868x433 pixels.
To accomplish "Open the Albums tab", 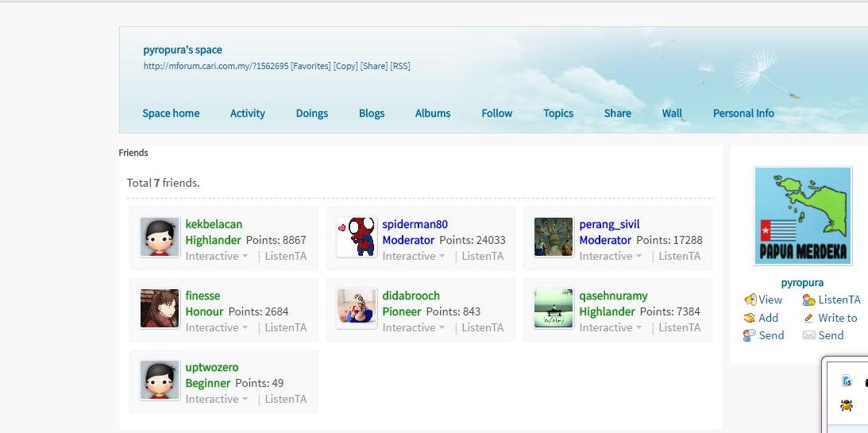I will [433, 113].
